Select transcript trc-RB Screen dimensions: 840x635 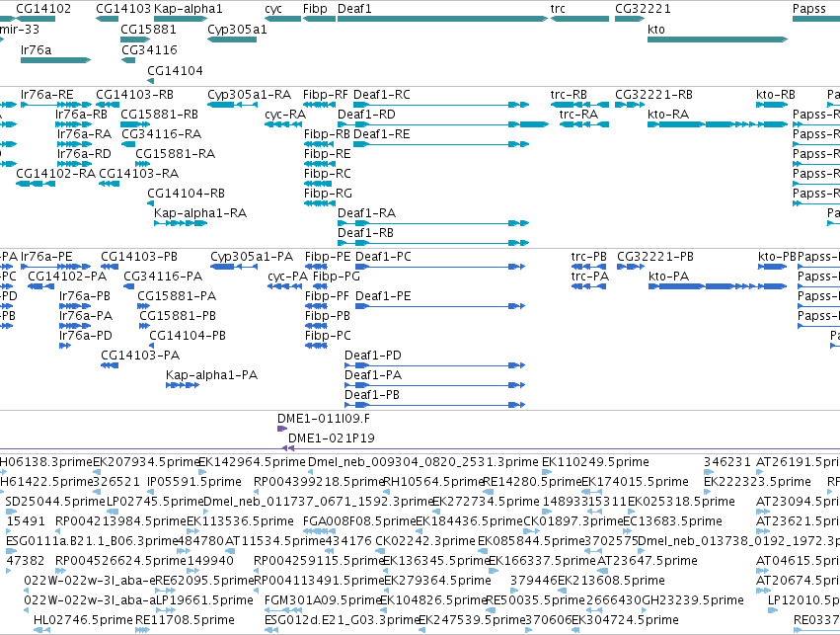[x=569, y=95]
